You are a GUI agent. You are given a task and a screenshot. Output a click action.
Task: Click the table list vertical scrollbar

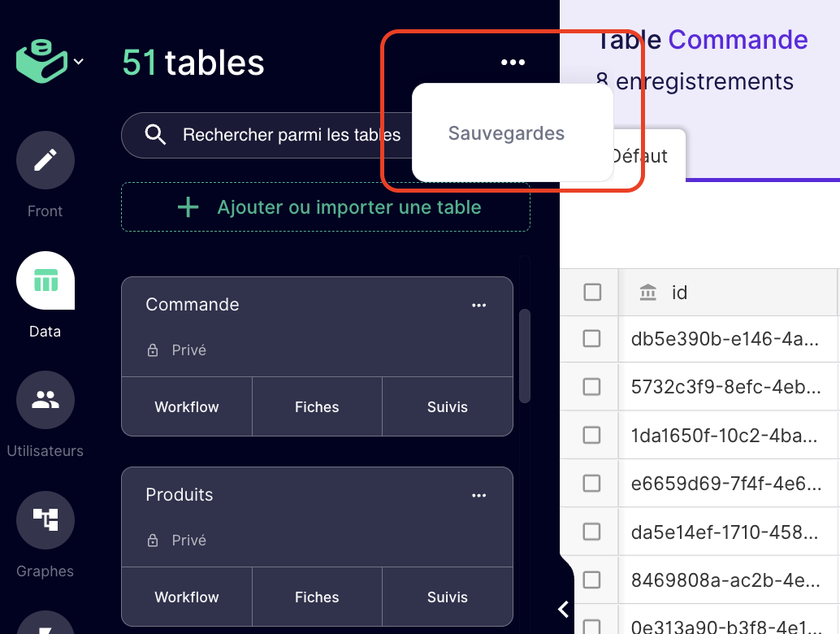525,355
